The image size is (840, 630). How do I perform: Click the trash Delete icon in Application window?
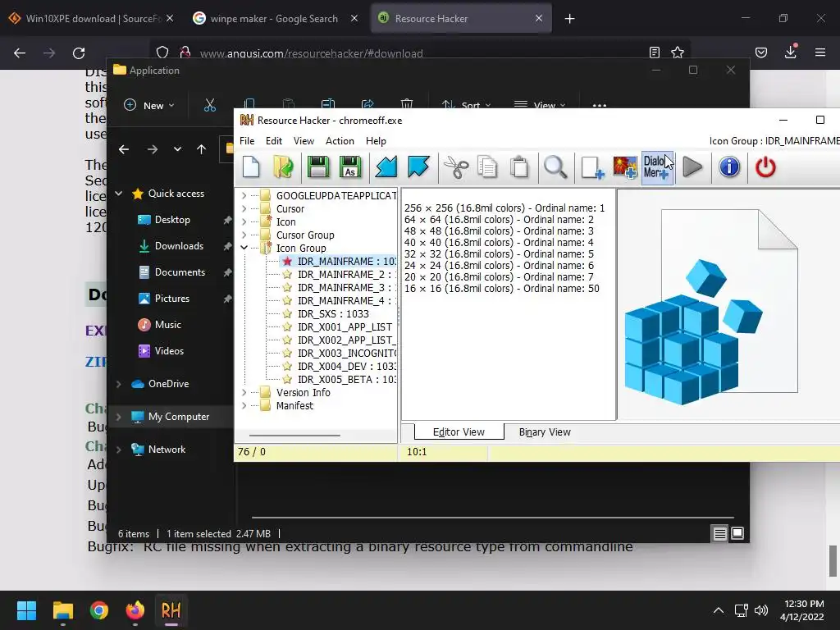(x=407, y=104)
